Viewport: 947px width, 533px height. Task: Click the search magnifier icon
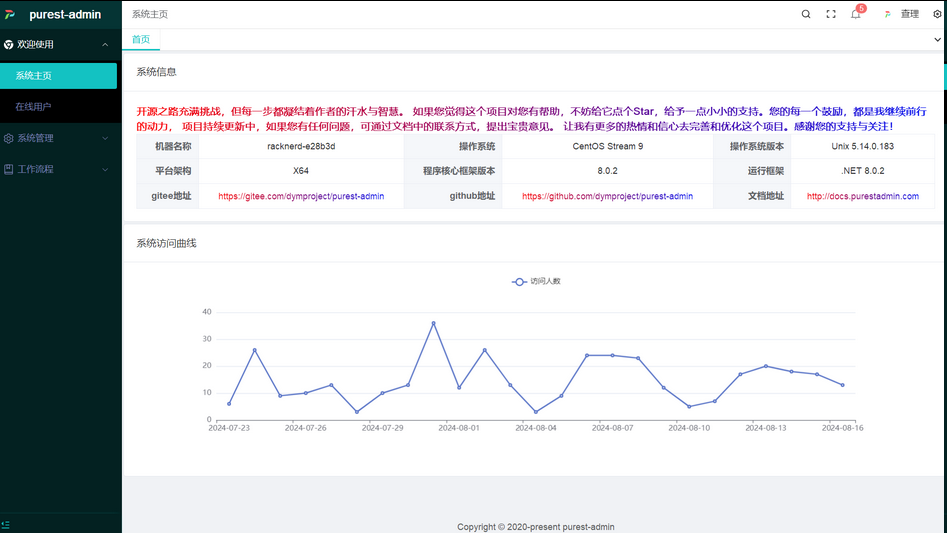click(x=806, y=14)
